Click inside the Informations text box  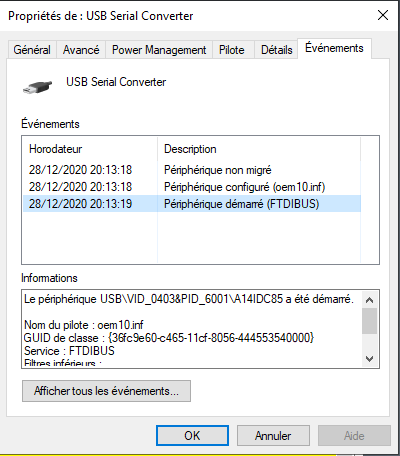tap(192, 329)
